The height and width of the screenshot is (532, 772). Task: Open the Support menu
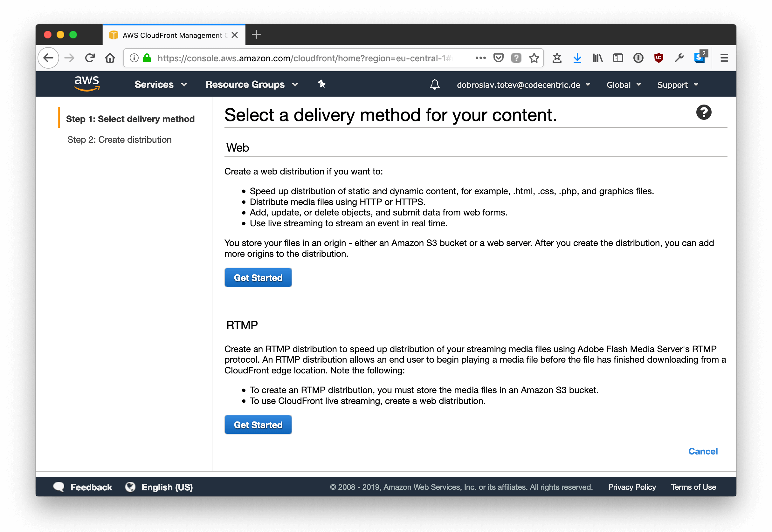[678, 85]
